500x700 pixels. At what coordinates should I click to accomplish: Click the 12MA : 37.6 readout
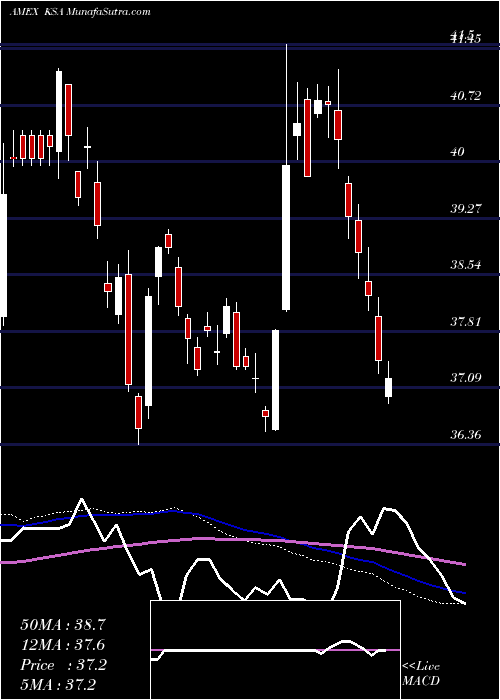63,645
